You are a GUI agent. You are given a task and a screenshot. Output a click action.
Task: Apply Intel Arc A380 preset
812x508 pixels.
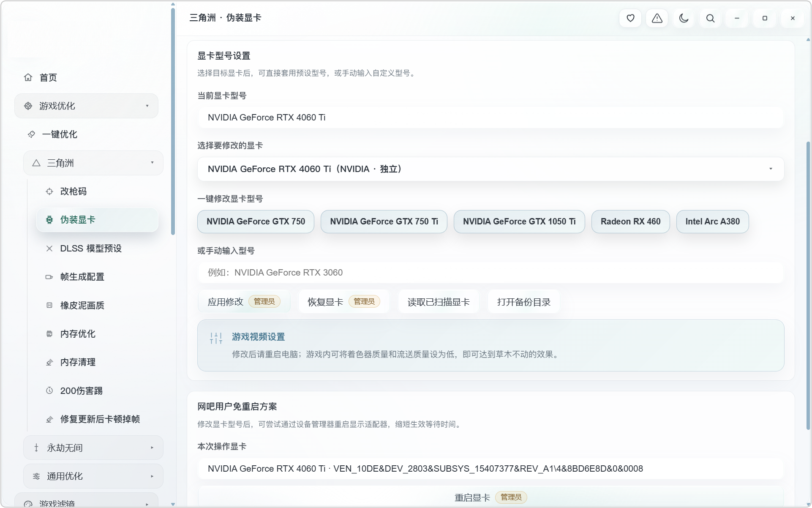pyautogui.click(x=712, y=221)
